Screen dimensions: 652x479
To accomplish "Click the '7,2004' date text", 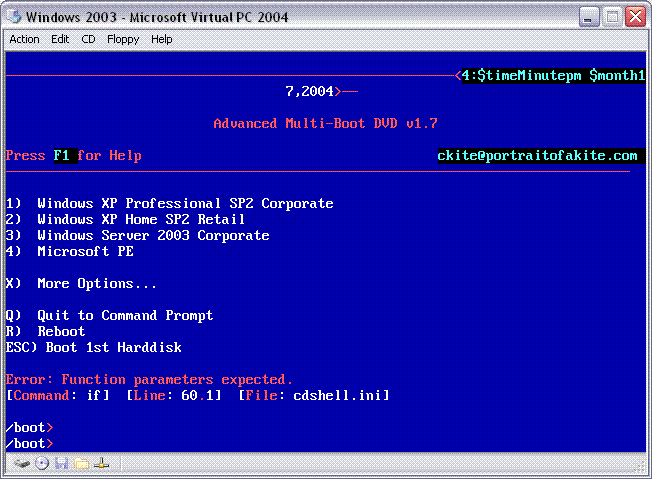I will (x=309, y=91).
